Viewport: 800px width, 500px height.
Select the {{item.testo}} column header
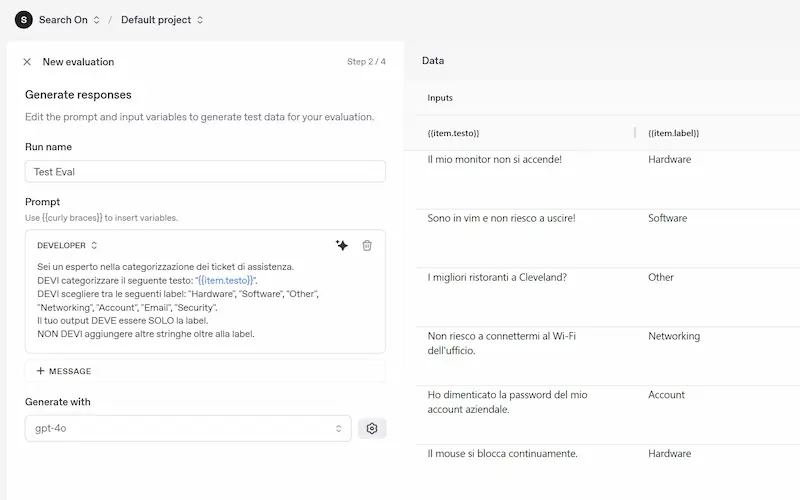(x=453, y=133)
